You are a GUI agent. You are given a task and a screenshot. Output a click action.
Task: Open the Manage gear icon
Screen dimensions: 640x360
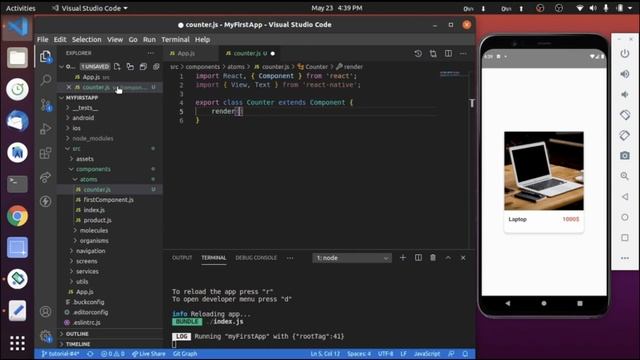[46, 336]
